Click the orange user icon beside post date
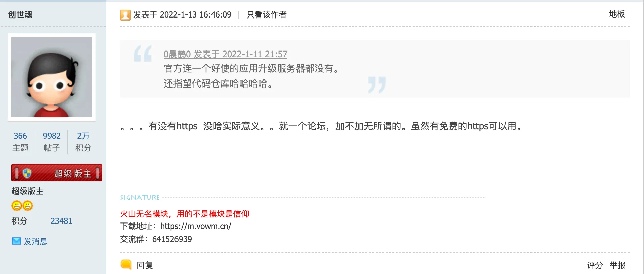Image resolution: width=644 pixels, height=274 pixels. point(125,15)
